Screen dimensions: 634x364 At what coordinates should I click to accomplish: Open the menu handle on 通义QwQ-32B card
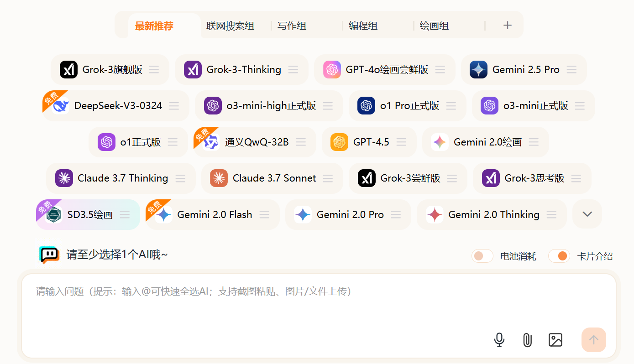coord(301,142)
